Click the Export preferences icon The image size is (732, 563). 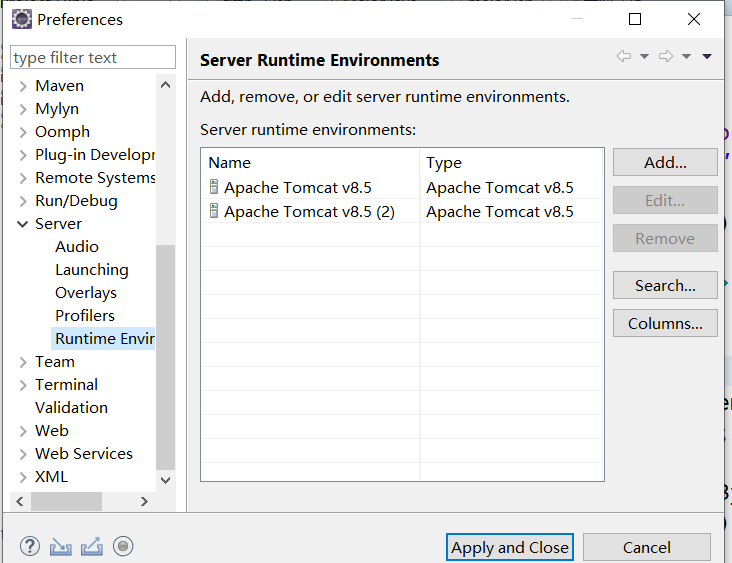point(92,546)
